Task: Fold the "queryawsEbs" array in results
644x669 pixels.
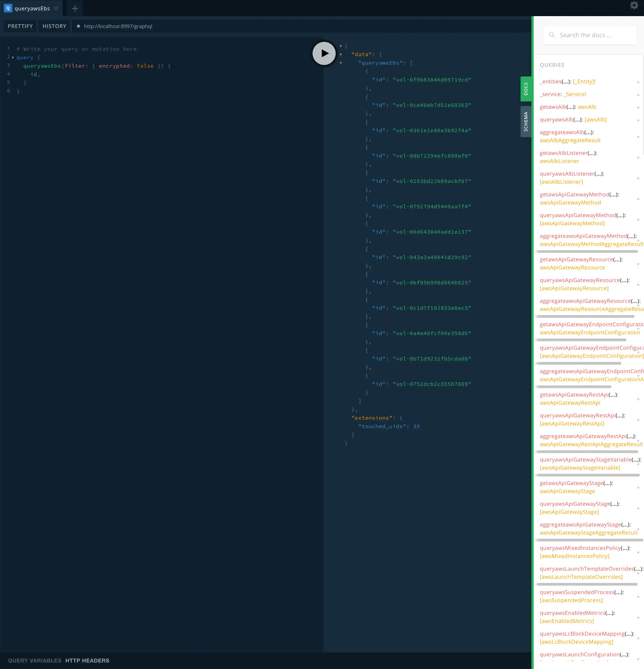Action: click(x=340, y=63)
